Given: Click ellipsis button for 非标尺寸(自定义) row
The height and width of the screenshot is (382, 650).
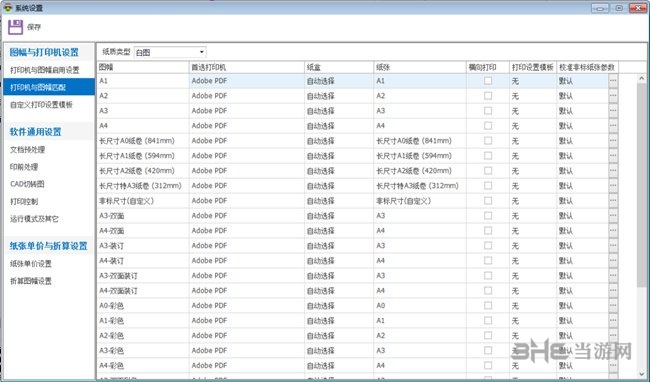Looking at the screenshot, I should pos(613,201).
